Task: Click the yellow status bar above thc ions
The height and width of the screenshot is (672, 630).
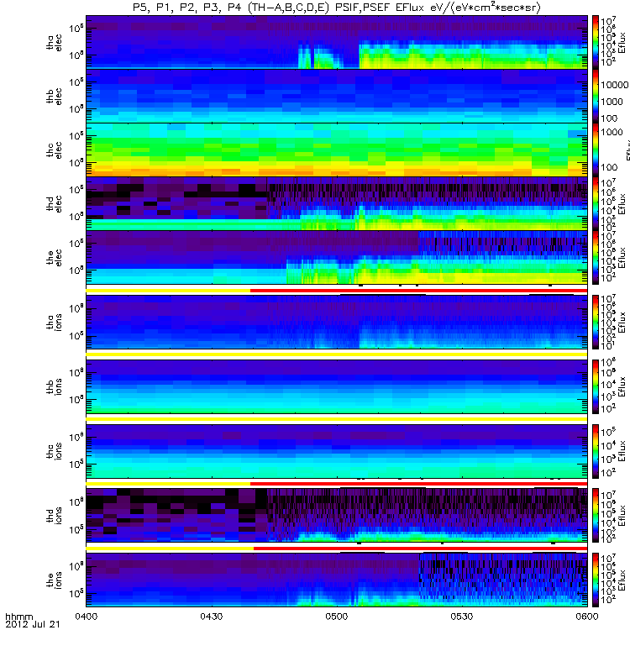Action: click(337, 419)
